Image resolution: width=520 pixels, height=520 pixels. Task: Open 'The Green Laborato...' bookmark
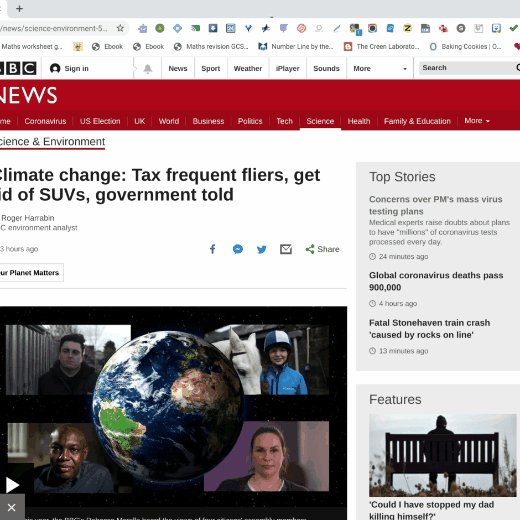382,47
